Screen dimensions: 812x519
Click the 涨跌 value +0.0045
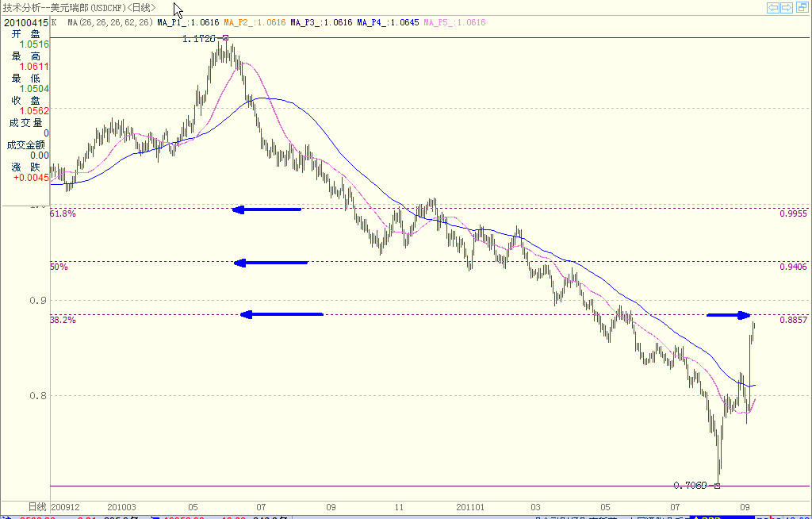click(32, 178)
